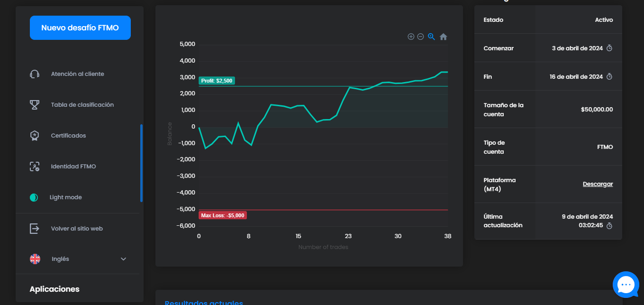
Task: Click the trophy icon for Tabla de clasificación
Action: coord(34,105)
